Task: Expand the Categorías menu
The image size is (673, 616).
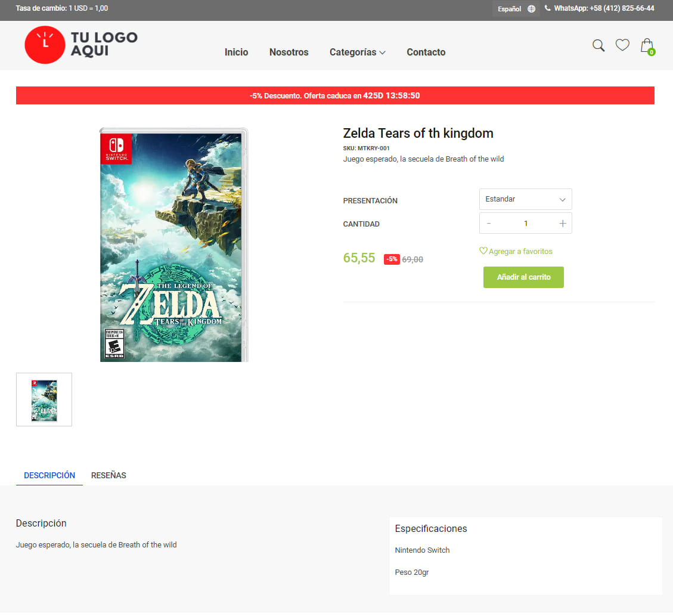Action: (x=357, y=52)
